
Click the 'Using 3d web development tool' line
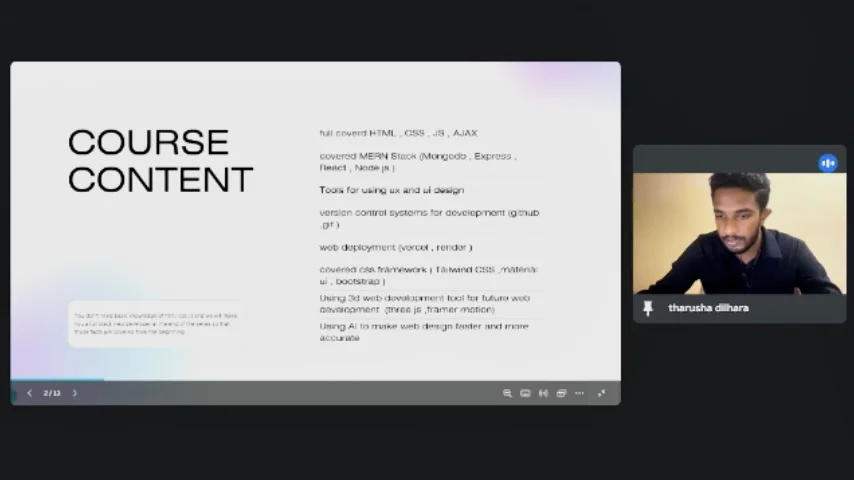pos(425,303)
